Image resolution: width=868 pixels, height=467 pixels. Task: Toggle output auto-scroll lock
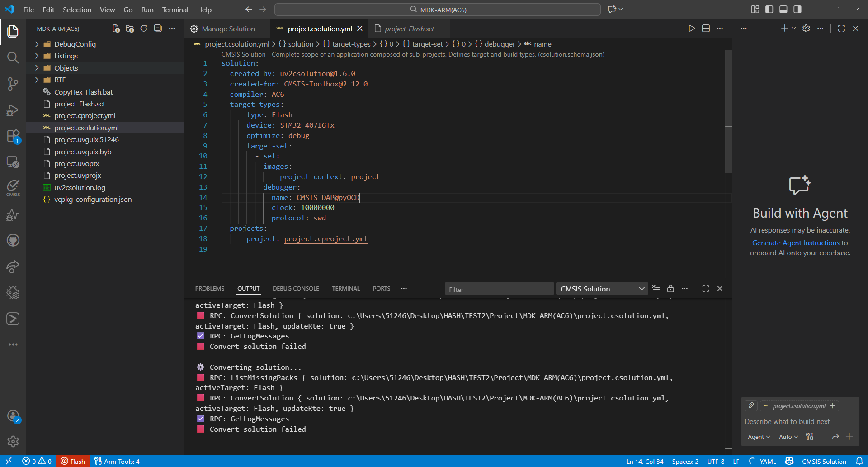(670, 289)
